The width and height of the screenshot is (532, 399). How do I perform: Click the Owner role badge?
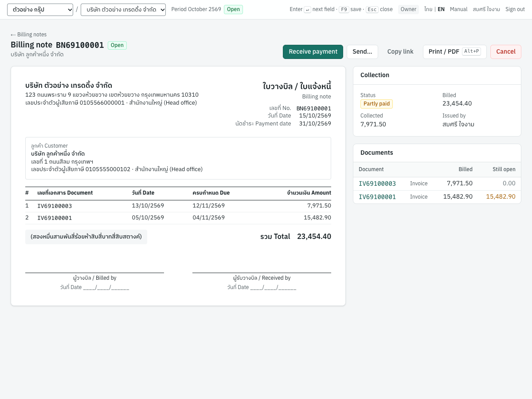coord(408,9)
